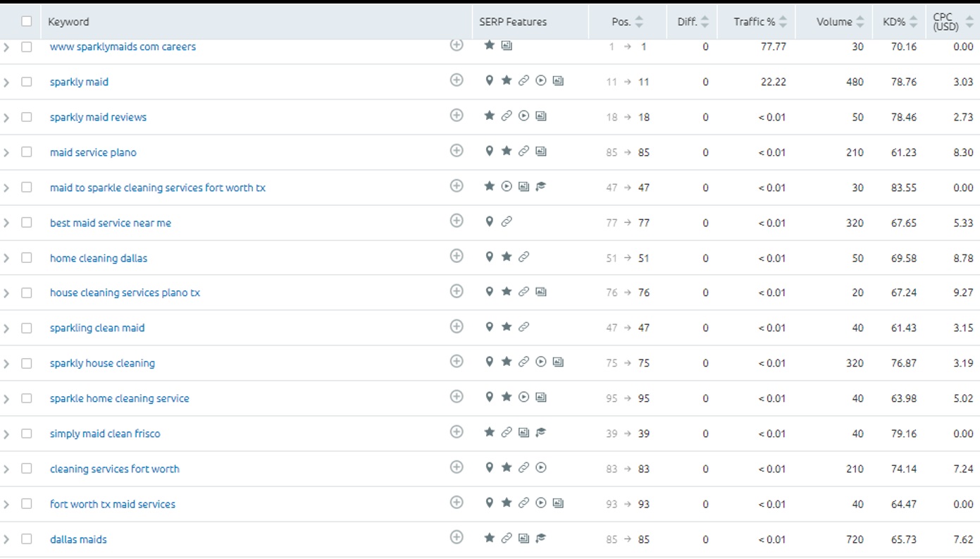
Task: Click the plus icon for 'home cleaning dallas'
Action: 457,257
